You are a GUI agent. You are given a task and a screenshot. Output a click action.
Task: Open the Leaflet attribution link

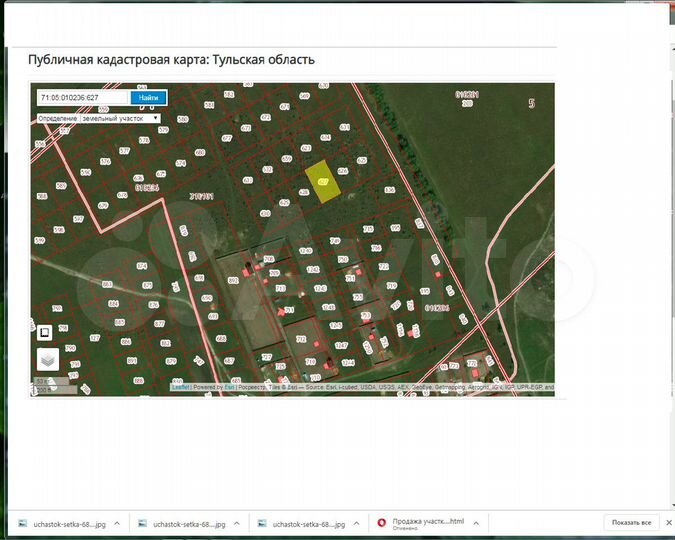[x=180, y=387]
